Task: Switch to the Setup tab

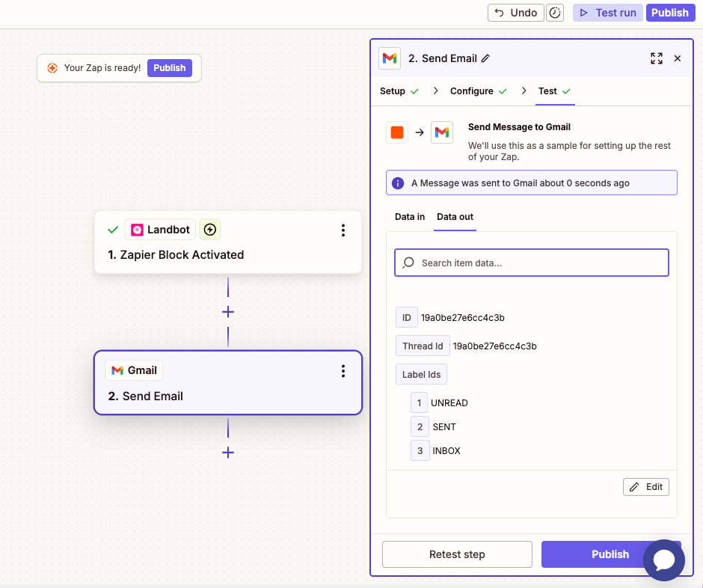Action: click(x=393, y=91)
